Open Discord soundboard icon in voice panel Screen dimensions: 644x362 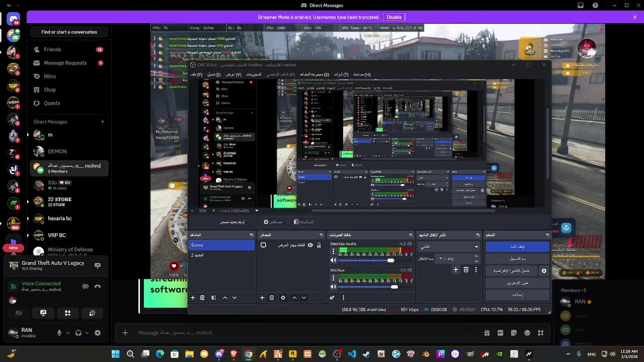point(92,313)
